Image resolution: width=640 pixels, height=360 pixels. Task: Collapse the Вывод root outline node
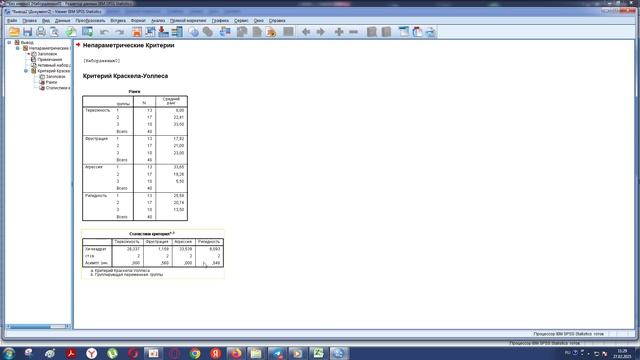point(9,42)
